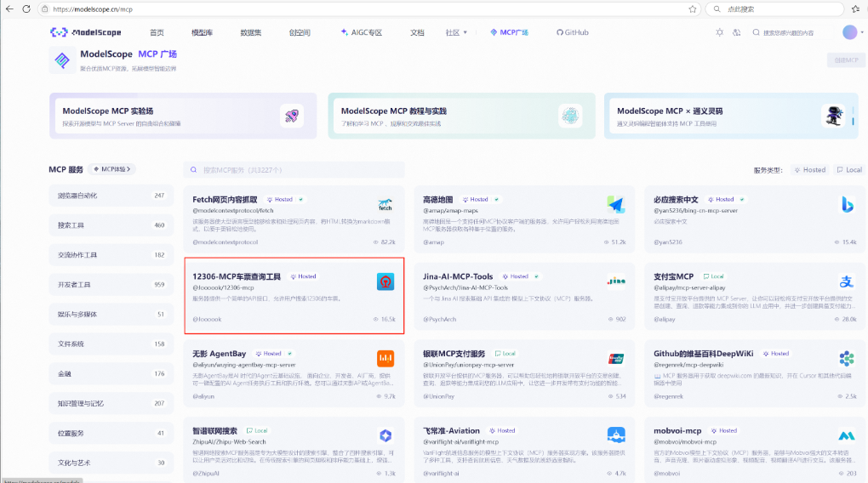This screenshot has height=483, width=868.
Task: Click the 创建MCP button
Action: coord(846,60)
